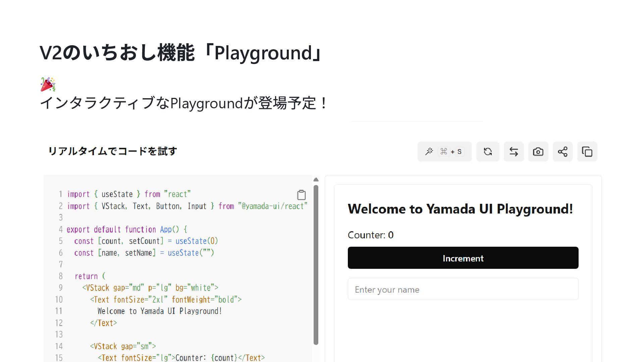Click the share icon in the toolbar
This screenshot has height=362, width=644.
pyautogui.click(x=562, y=152)
